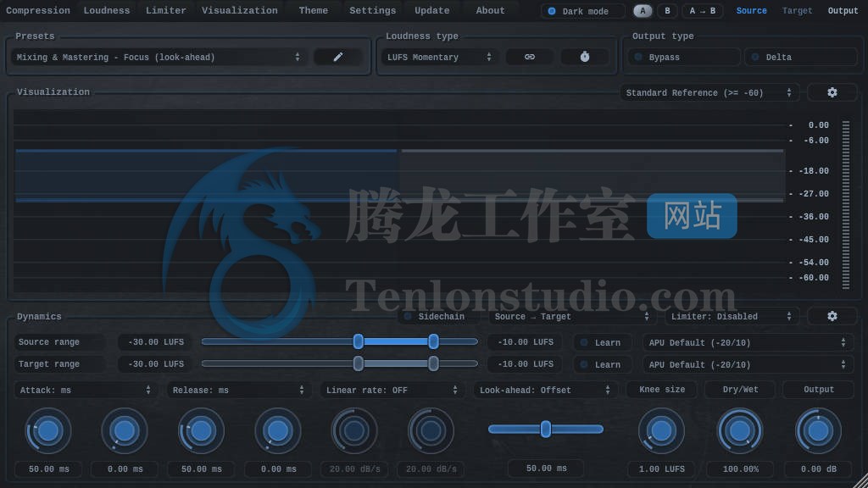Toggle Learn for Source range

pos(604,342)
